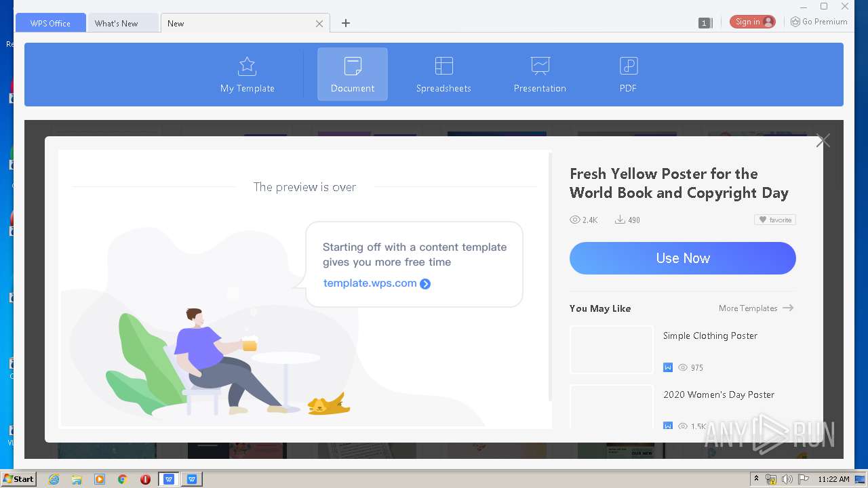Select the Simple Clothing Poster title
868x488 pixels.
(710, 335)
